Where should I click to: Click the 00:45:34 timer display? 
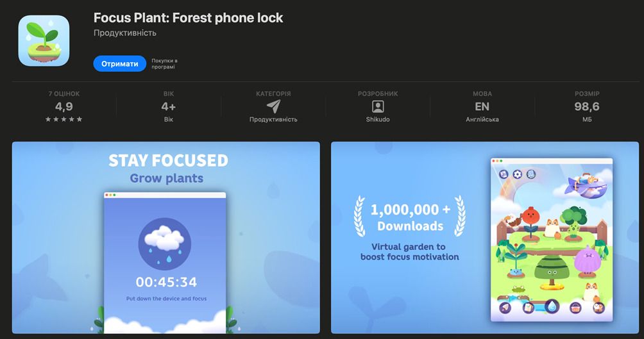point(166,282)
